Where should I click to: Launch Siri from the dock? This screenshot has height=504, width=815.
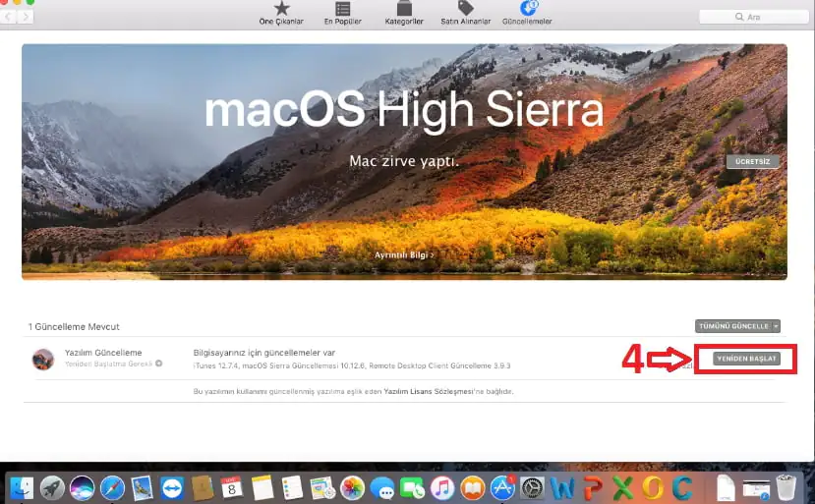pos(83,488)
